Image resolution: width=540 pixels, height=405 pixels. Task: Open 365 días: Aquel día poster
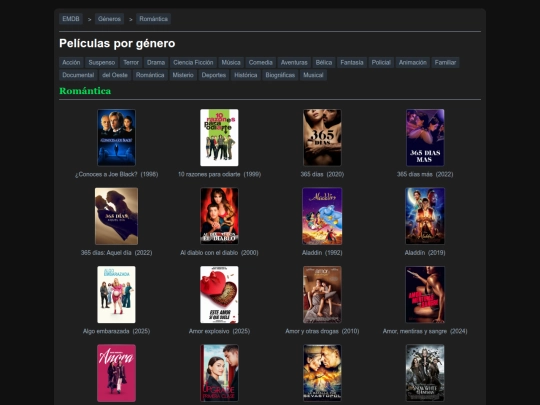[x=116, y=216]
